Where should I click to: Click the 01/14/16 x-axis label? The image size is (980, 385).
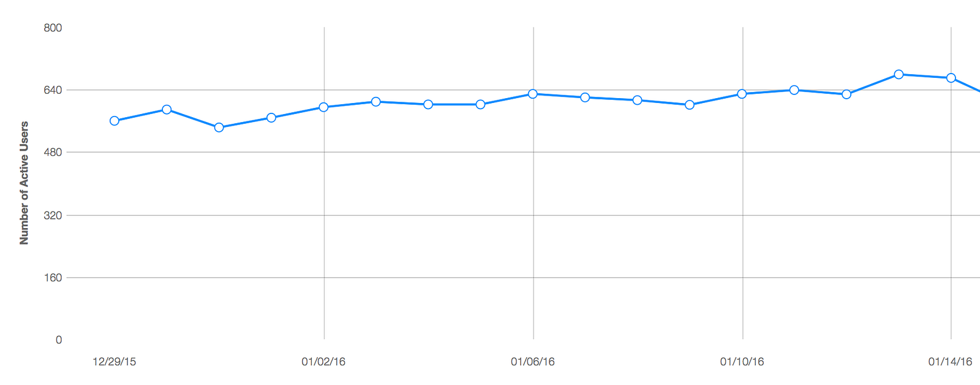point(950,362)
